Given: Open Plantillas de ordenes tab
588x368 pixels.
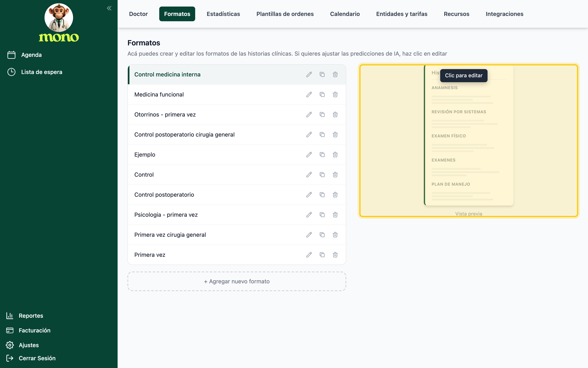Looking at the screenshot, I should 285,14.
